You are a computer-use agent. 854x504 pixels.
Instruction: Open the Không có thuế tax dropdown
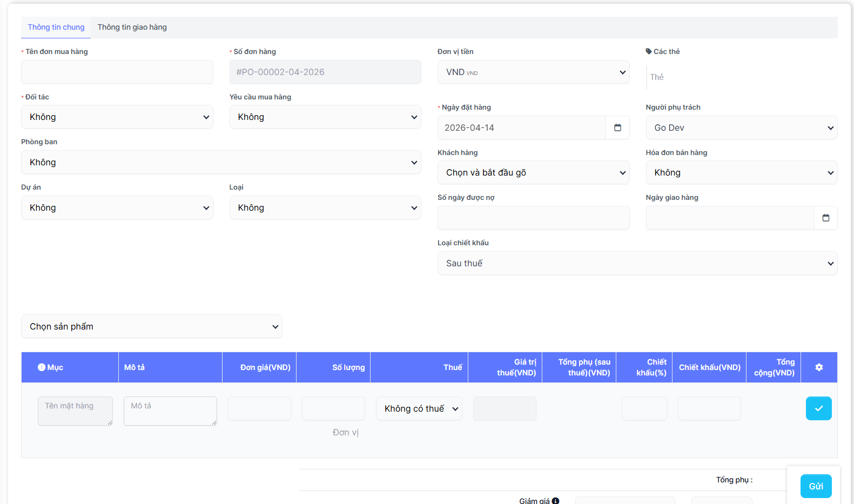[x=419, y=408]
